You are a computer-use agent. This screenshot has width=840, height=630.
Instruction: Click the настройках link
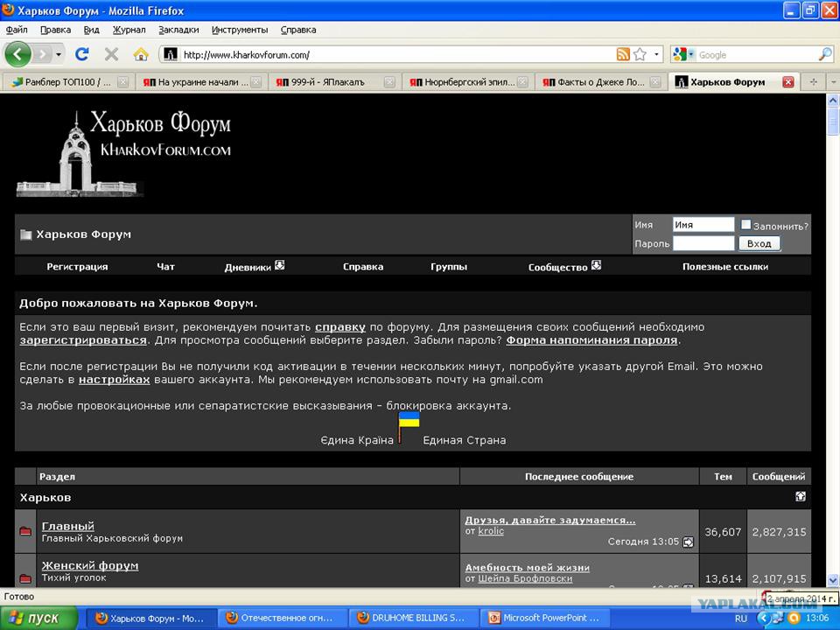(114, 380)
